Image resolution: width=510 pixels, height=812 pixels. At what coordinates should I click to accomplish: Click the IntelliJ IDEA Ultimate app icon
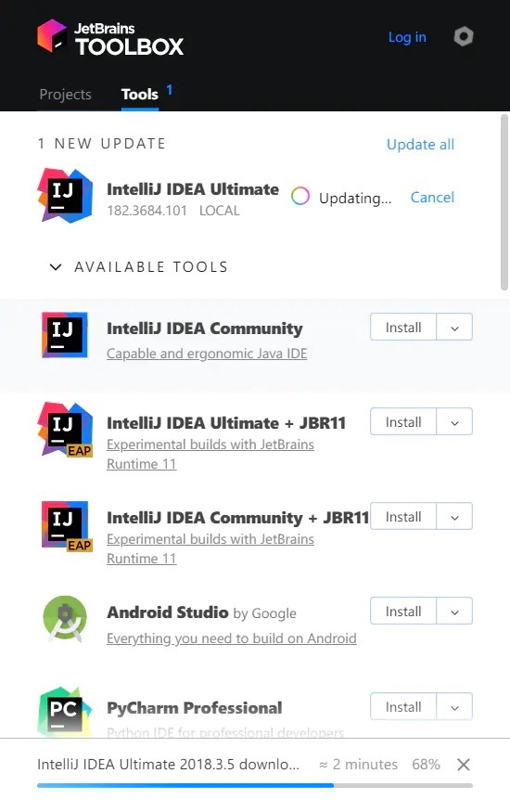(x=65, y=196)
